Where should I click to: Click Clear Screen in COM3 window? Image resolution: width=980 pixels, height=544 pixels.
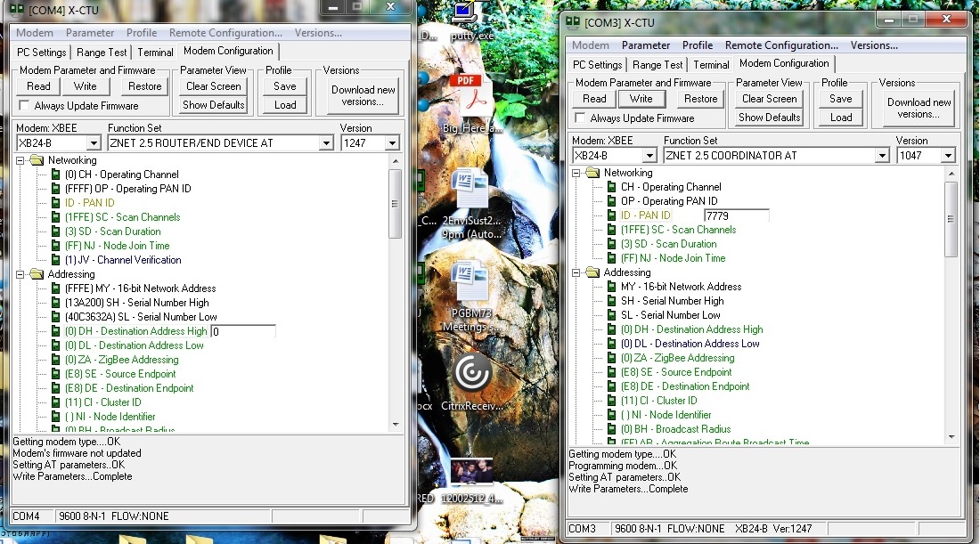click(770, 99)
